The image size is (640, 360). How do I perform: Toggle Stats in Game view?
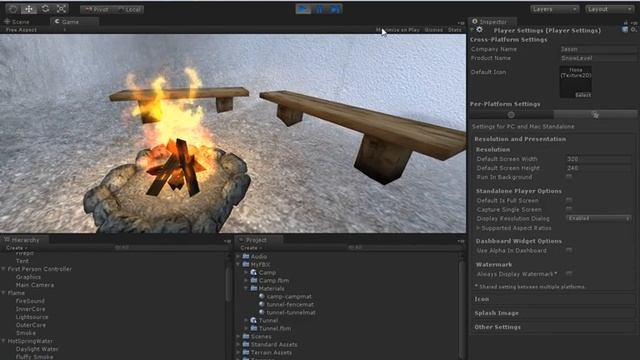[454, 30]
